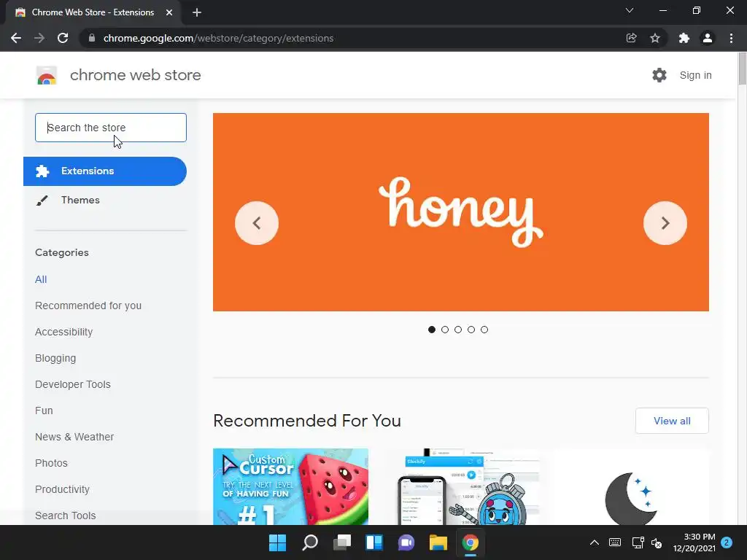The image size is (747, 560).
Task: Reload the Chrome Web Store page
Action: click(63, 38)
